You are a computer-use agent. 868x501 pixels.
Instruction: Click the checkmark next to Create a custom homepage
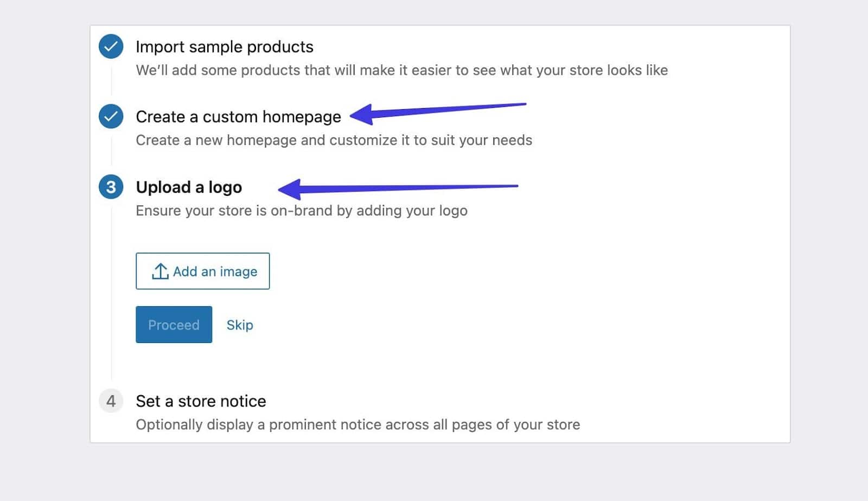click(111, 117)
